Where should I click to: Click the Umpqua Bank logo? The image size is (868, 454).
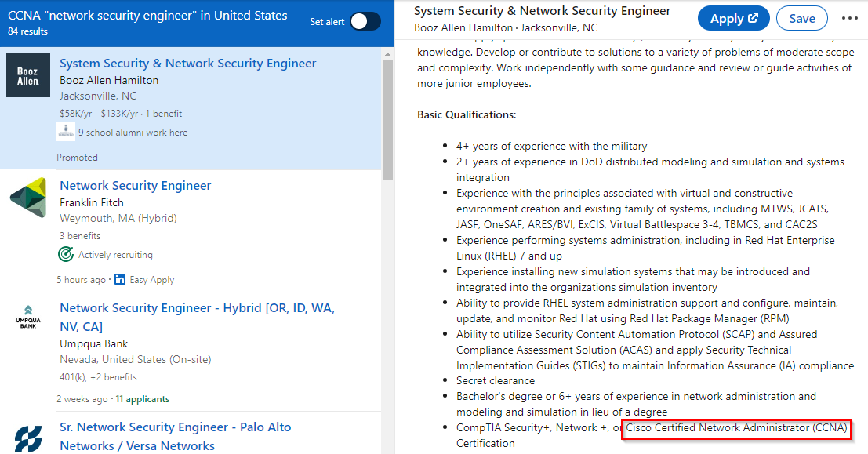tap(28, 317)
